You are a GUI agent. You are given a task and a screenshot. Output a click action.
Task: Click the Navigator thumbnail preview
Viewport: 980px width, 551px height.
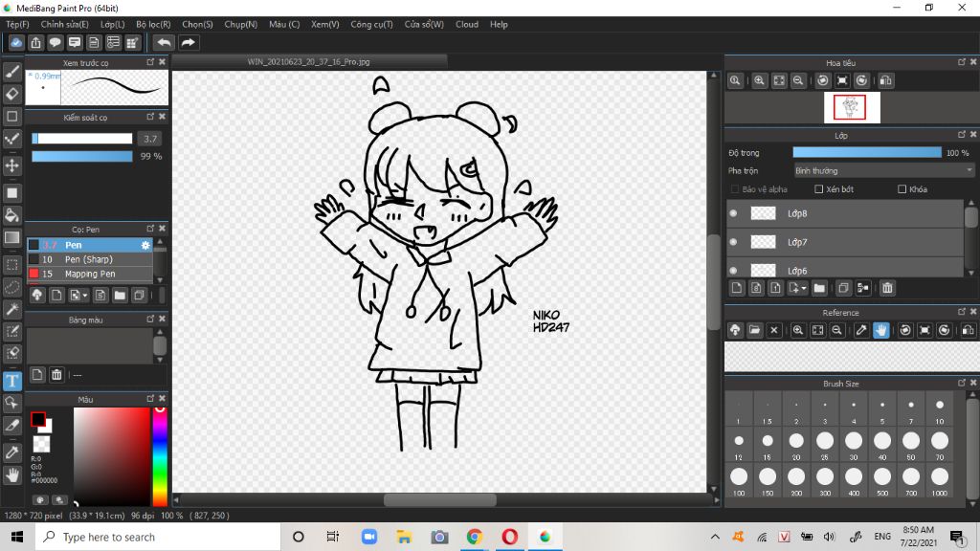click(852, 107)
